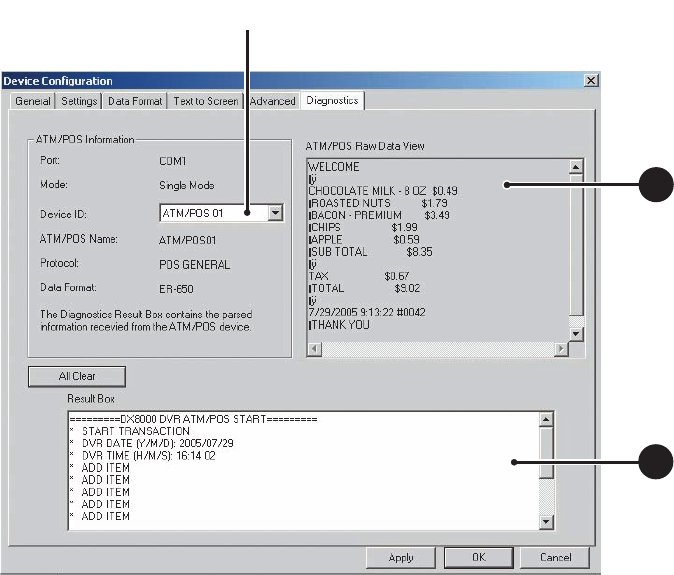
Task: Select the Data Format tab
Action: coord(135,101)
